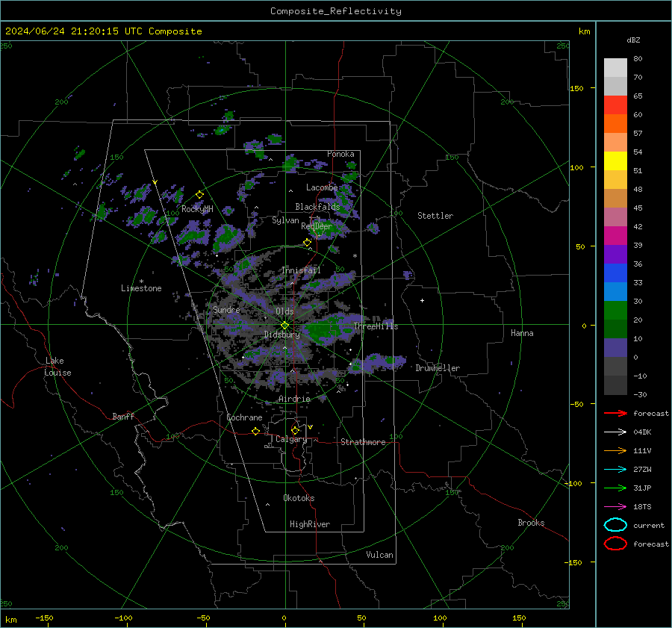Click the magenta 18TS arrow icon

[x=615, y=507]
